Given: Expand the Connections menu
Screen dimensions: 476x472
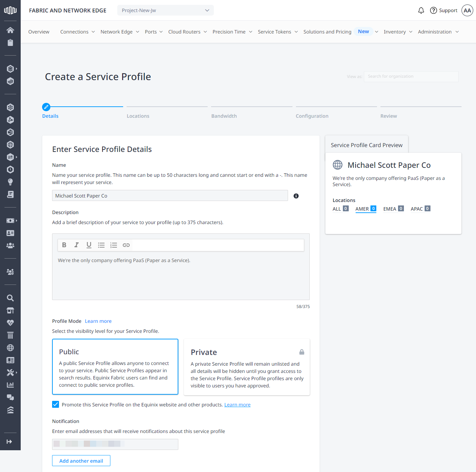Looking at the screenshot, I should [x=78, y=32].
